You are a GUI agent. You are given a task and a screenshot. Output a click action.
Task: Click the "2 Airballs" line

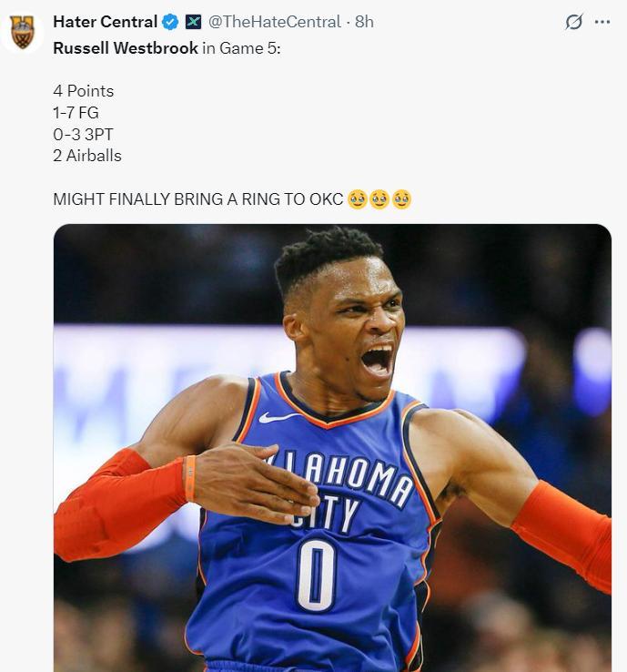(87, 156)
